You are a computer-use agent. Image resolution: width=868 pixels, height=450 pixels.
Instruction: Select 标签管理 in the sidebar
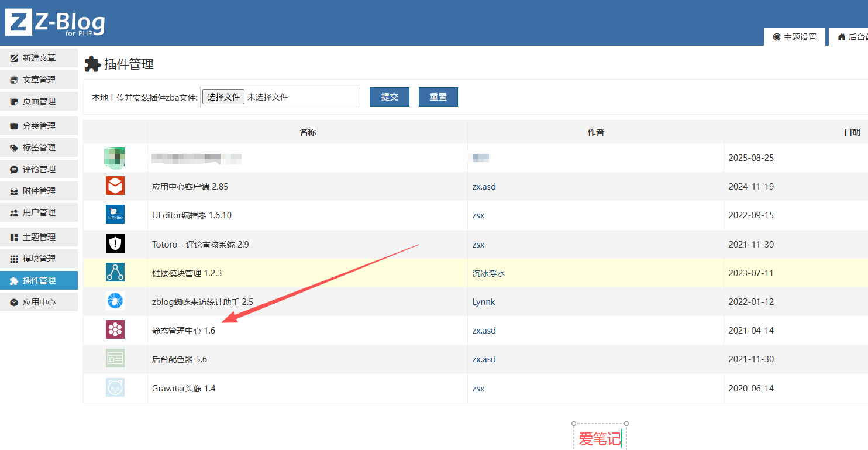(39, 147)
